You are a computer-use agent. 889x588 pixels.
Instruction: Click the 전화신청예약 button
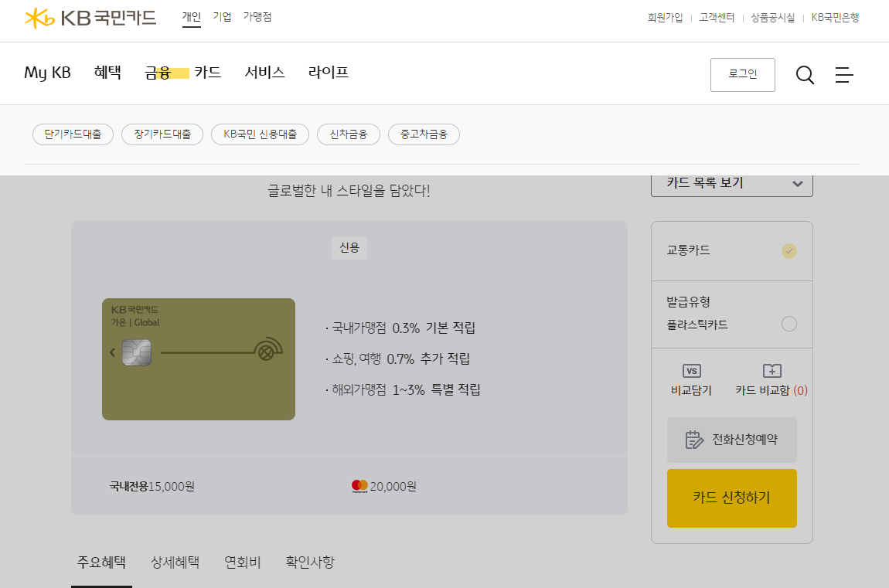point(732,440)
